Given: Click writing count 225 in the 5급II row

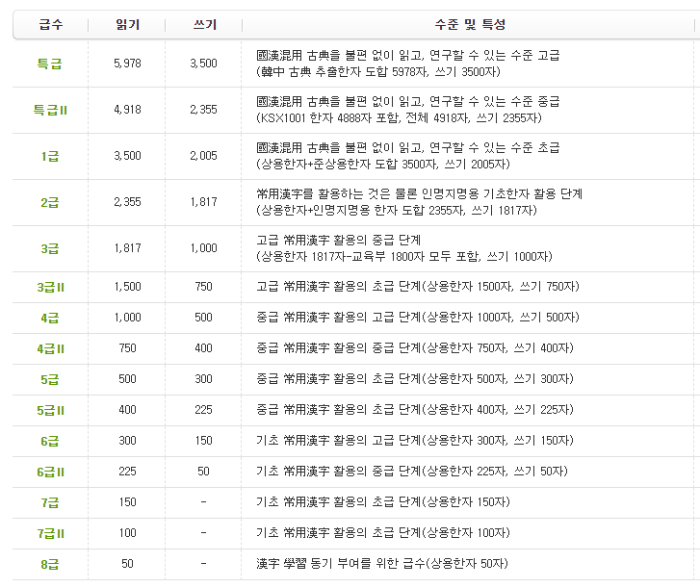Looking at the screenshot, I should tap(203, 410).
